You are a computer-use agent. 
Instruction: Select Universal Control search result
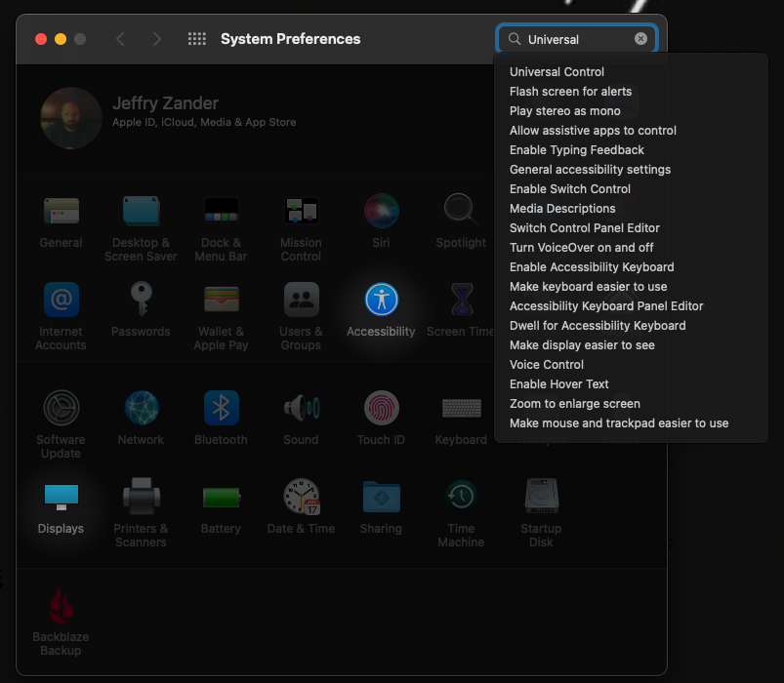point(557,72)
